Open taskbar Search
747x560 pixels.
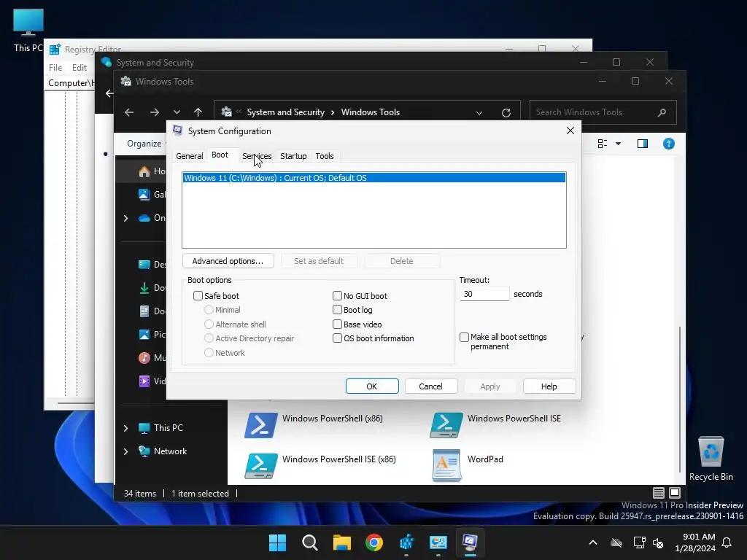pyautogui.click(x=309, y=542)
